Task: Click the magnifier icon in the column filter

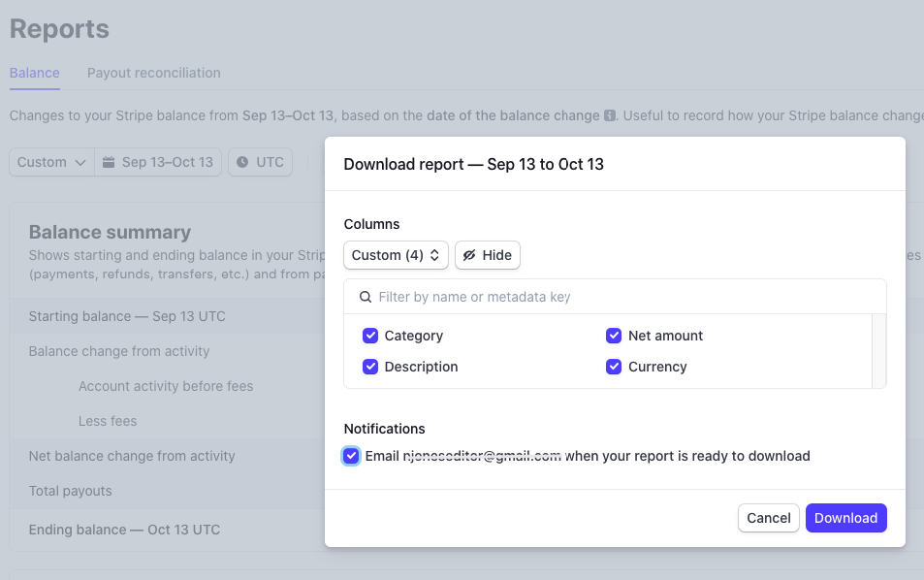Action: [x=366, y=297]
